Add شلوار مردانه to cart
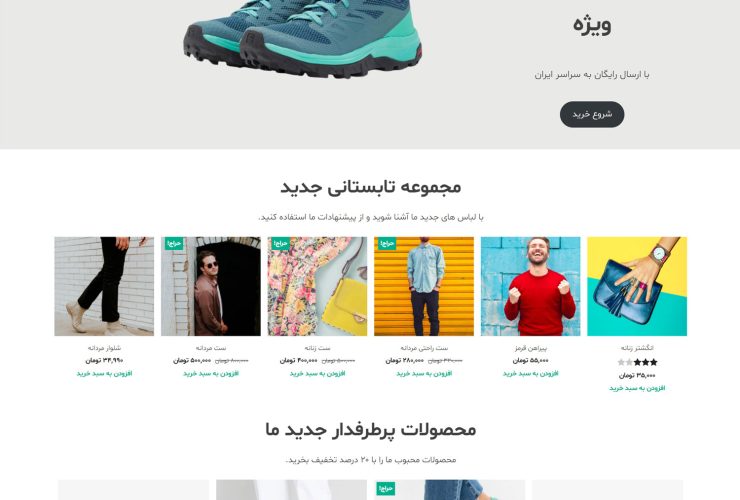Viewport: 740px width, 500px height. pos(104,373)
